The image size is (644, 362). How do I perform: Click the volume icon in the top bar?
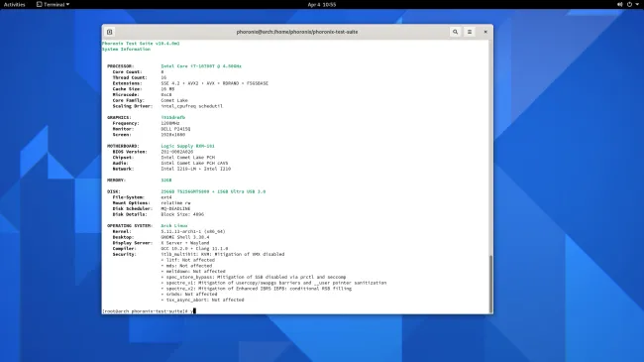620,5
